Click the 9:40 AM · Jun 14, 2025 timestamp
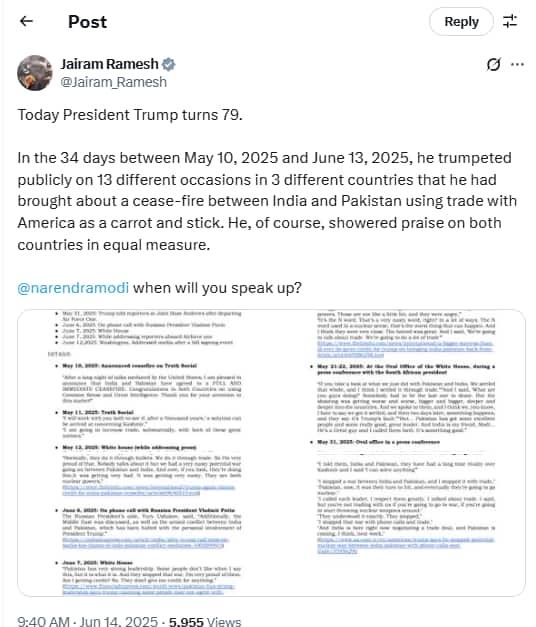The image size is (536, 627). click(88, 621)
